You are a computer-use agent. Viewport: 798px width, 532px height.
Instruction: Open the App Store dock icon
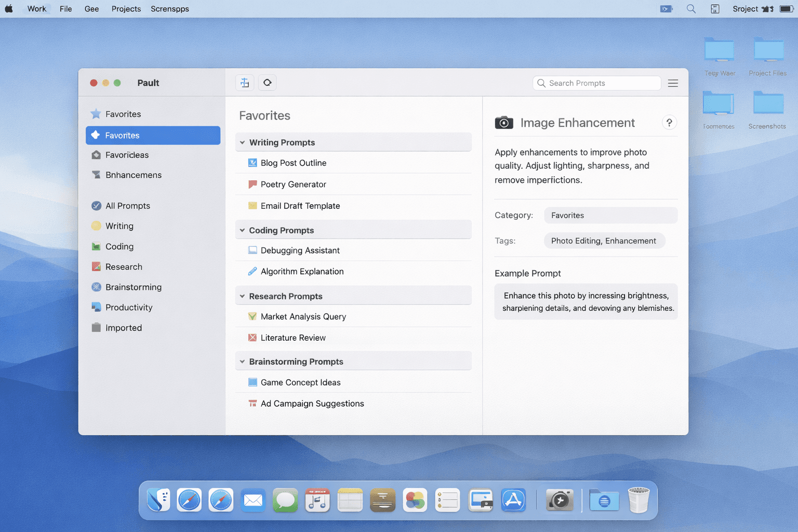513,500
